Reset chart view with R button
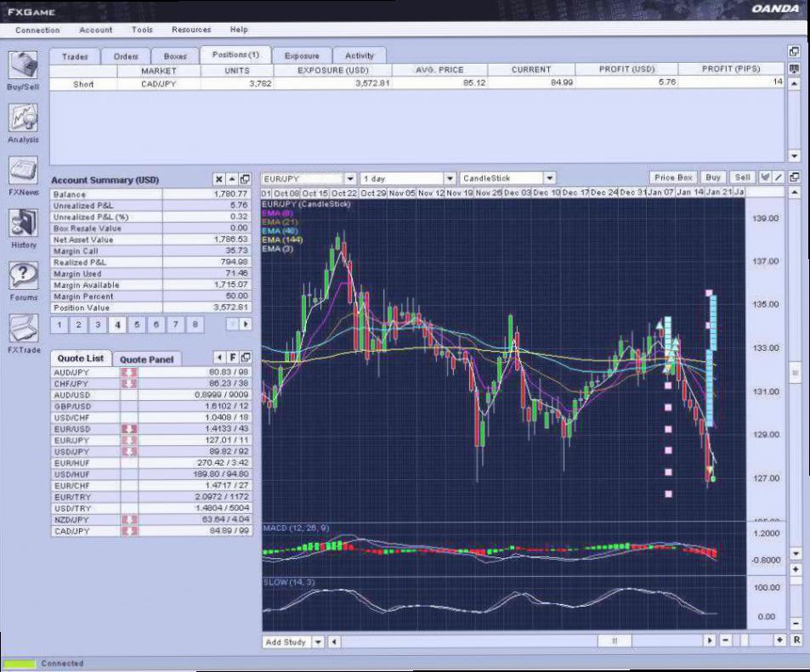This screenshot has height=672, width=810. [x=796, y=641]
